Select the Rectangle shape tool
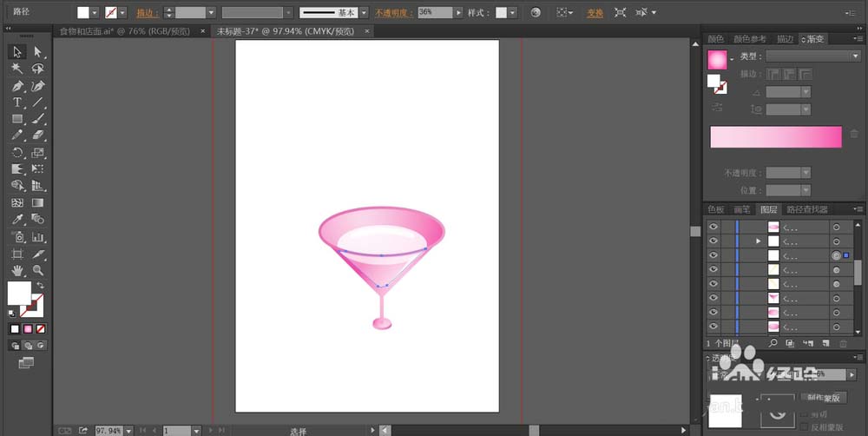The image size is (868, 436). coord(17,119)
